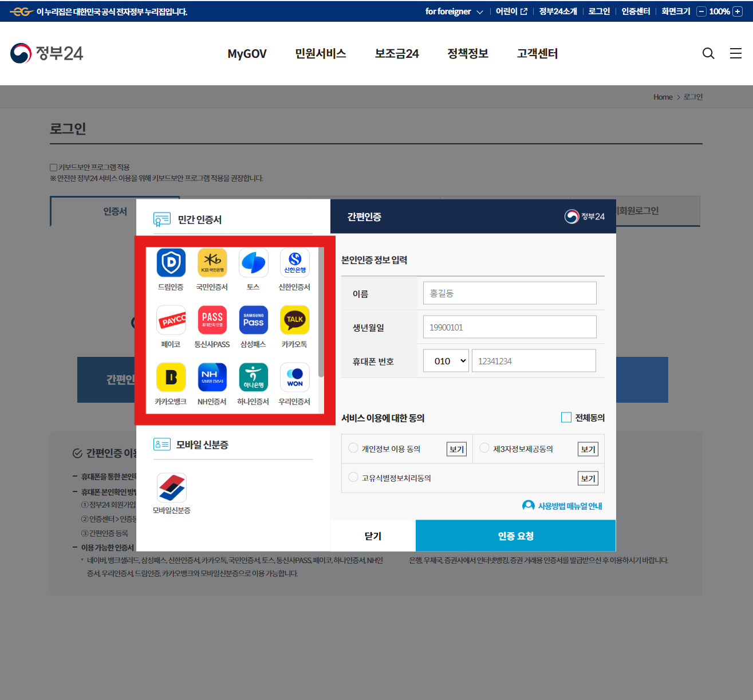The image size is (753, 700).
Task: Check the 전체동의 agreement checkbox
Action: point(566,418)
